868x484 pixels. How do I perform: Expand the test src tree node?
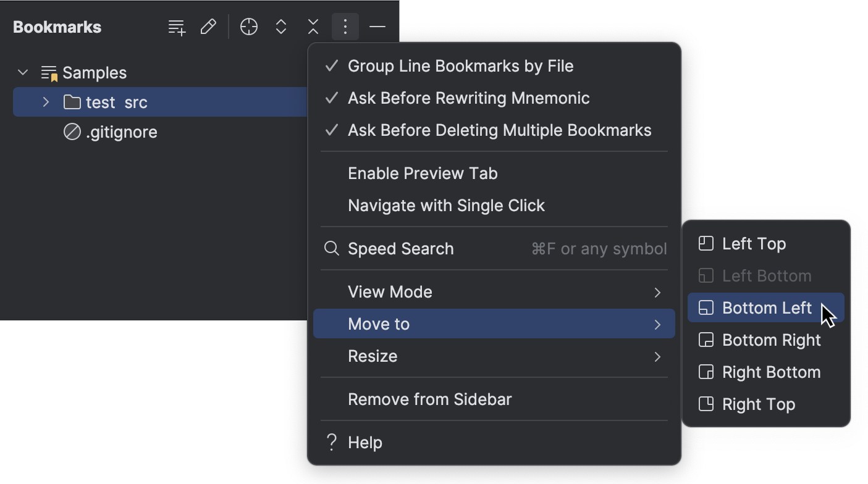click(x=45, y=102)
